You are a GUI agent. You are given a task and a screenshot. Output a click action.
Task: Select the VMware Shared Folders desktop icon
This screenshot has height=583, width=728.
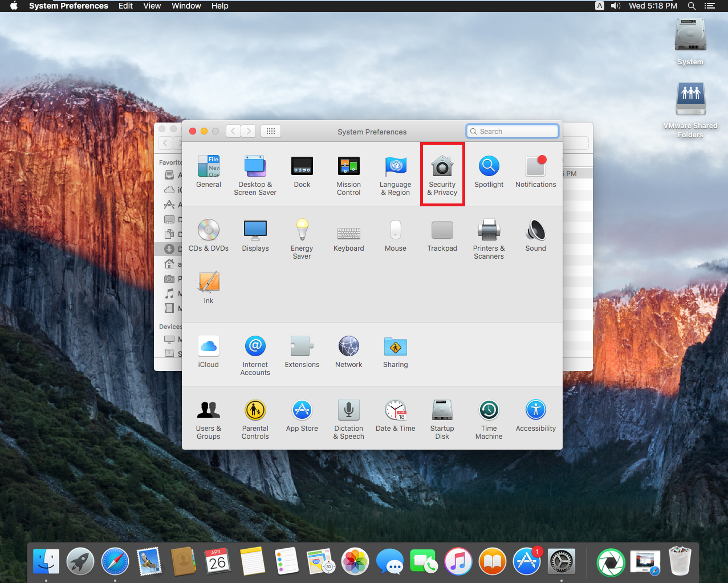point(690,110)
